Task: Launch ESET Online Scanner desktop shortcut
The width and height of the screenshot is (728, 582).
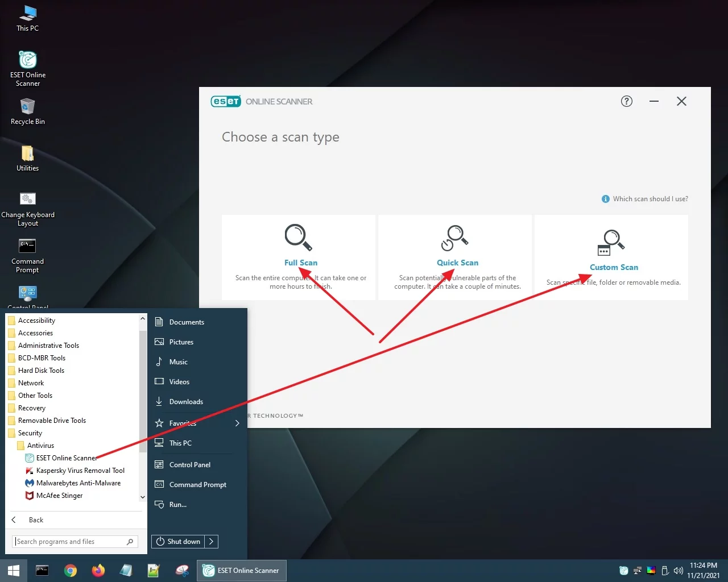Action: (28, 69)
